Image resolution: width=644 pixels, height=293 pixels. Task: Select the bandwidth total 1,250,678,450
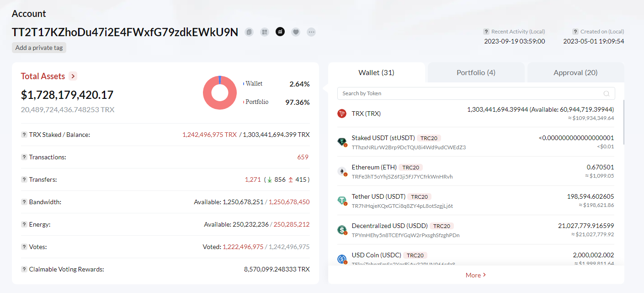(289, 202)
